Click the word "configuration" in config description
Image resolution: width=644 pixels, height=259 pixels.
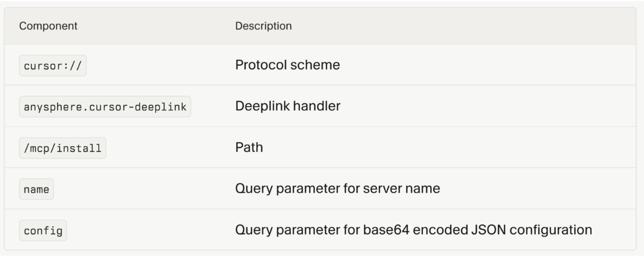pyautogui.click(x=553, y=229)
